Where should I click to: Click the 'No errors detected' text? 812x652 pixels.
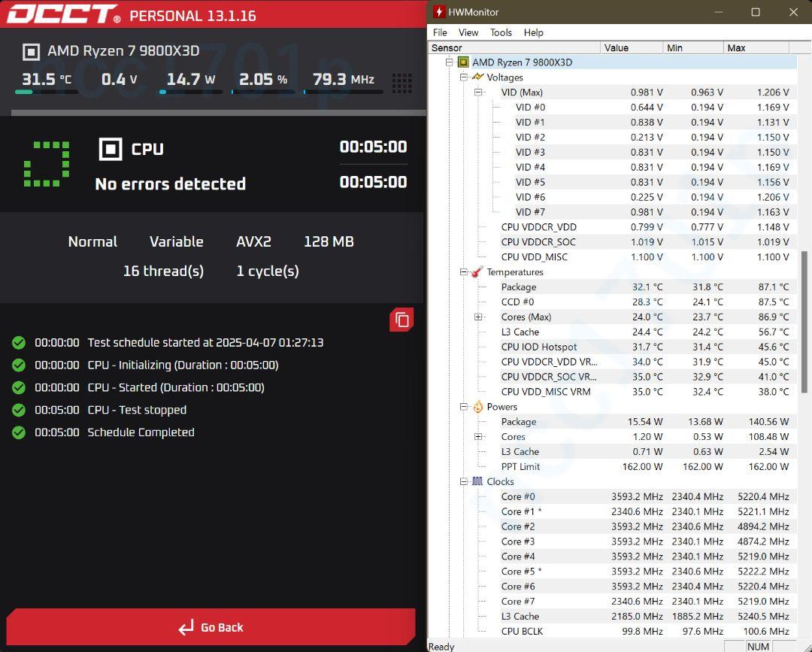click(171, 183)
